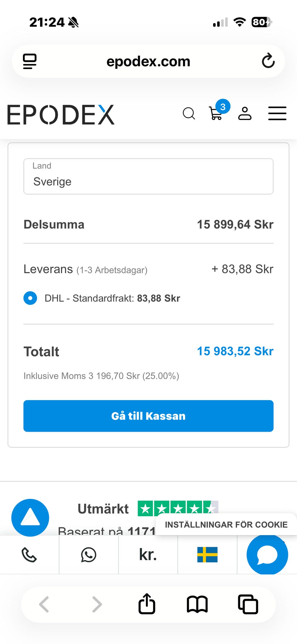This screenshot has width=297, height=644.
Task: Open the shopping cart with 3 items
Action: [x=216, y=113]
